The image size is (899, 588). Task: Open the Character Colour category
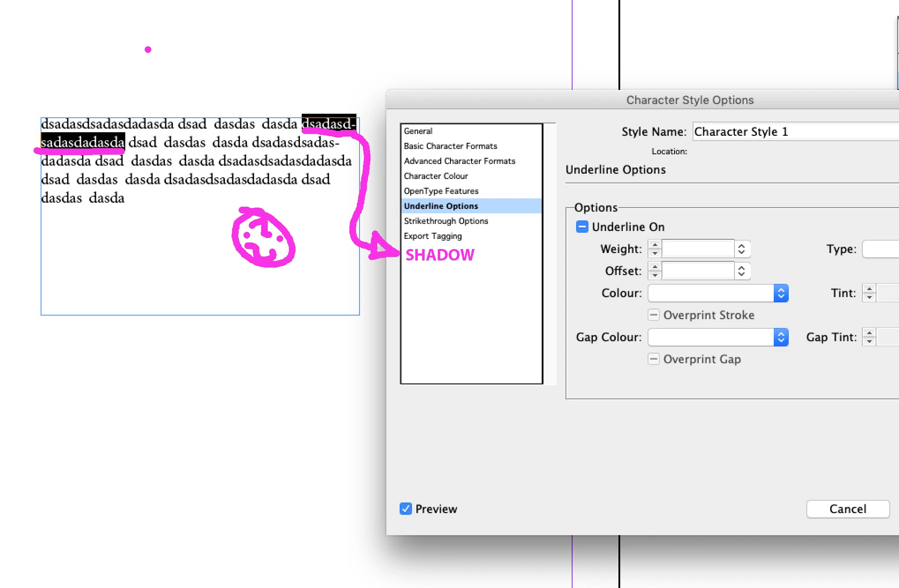(x=436, y=176)
